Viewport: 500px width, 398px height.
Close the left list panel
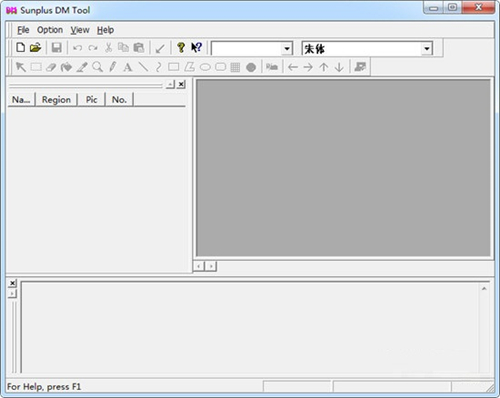coord(181,84)
